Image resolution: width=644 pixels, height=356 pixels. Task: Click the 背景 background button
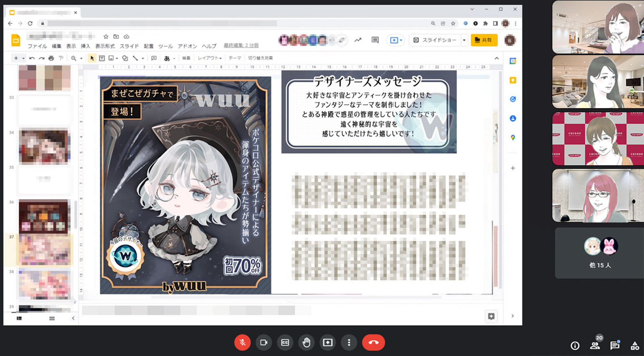[186, 58]
